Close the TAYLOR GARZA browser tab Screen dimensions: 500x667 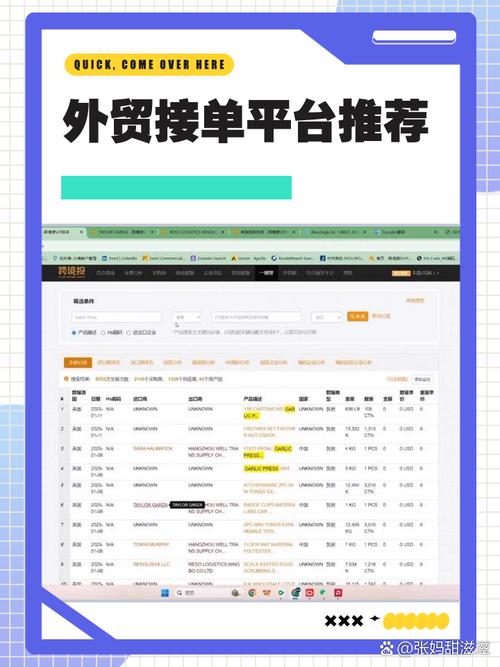(x=152, y=232)
